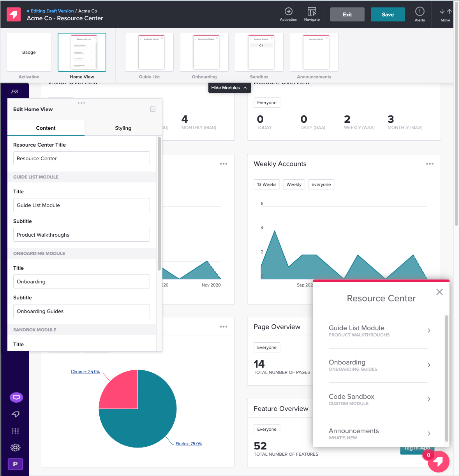
Task: Click the megaphone icon in left sidebar
Action: (15, 414)
